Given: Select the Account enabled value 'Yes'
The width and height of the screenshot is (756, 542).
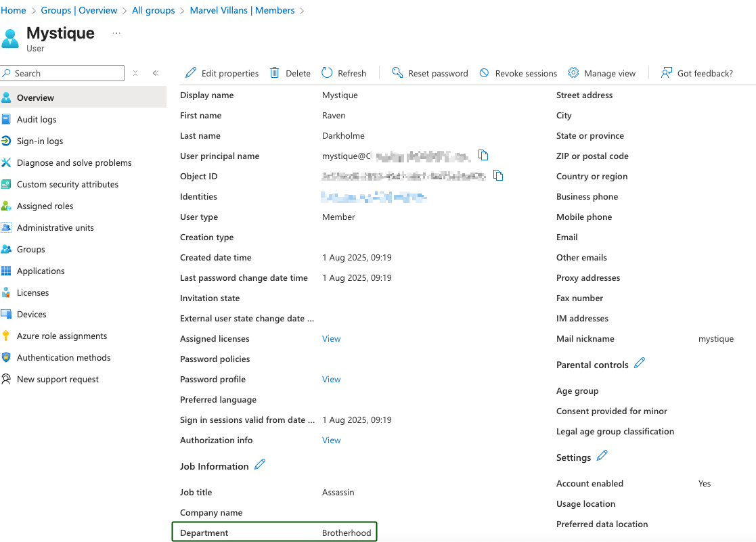Looking at the screenshot, I should 705,483.
